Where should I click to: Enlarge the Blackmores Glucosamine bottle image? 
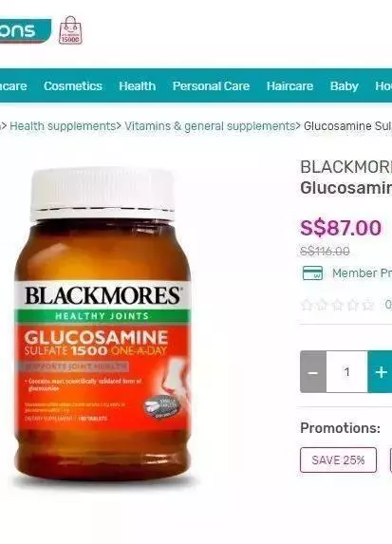point(103,325)
